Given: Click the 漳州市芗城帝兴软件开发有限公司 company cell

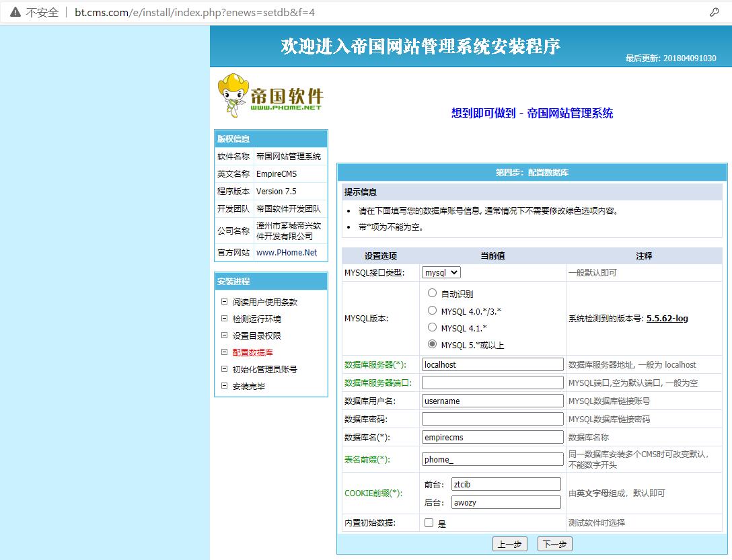Looking at the screenshot, I should (290, 231).
